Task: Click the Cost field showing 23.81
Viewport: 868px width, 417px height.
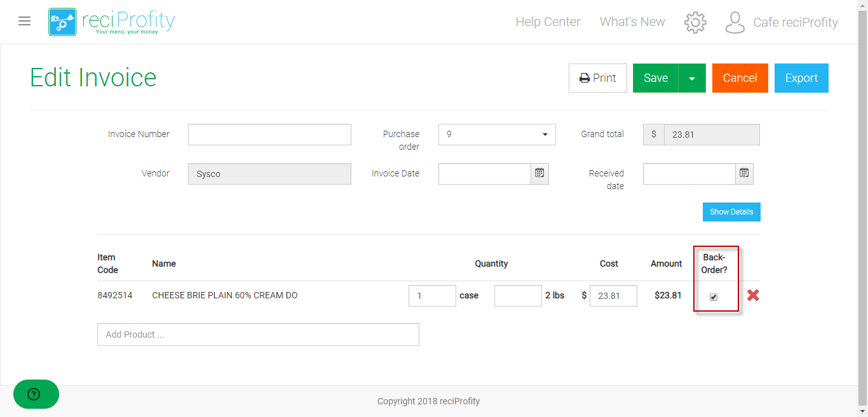Action: click(613, 296)
